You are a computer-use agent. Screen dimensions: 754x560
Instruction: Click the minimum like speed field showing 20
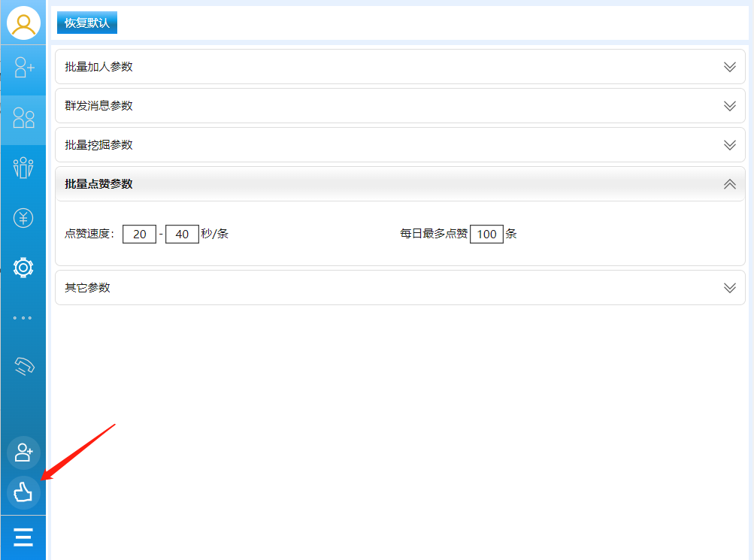139,234
